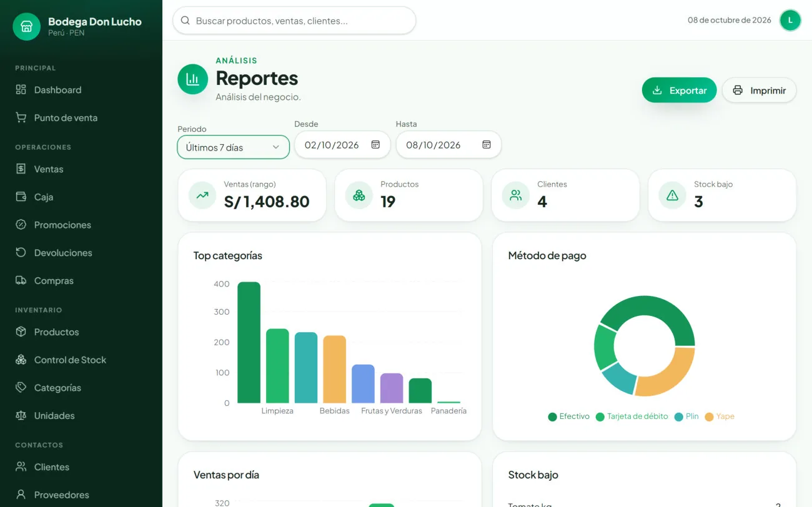The image size is (812, 507).
Task: Open the Dashboard sidebar icon
Action: pyautogui.click(x=21, y=90)
